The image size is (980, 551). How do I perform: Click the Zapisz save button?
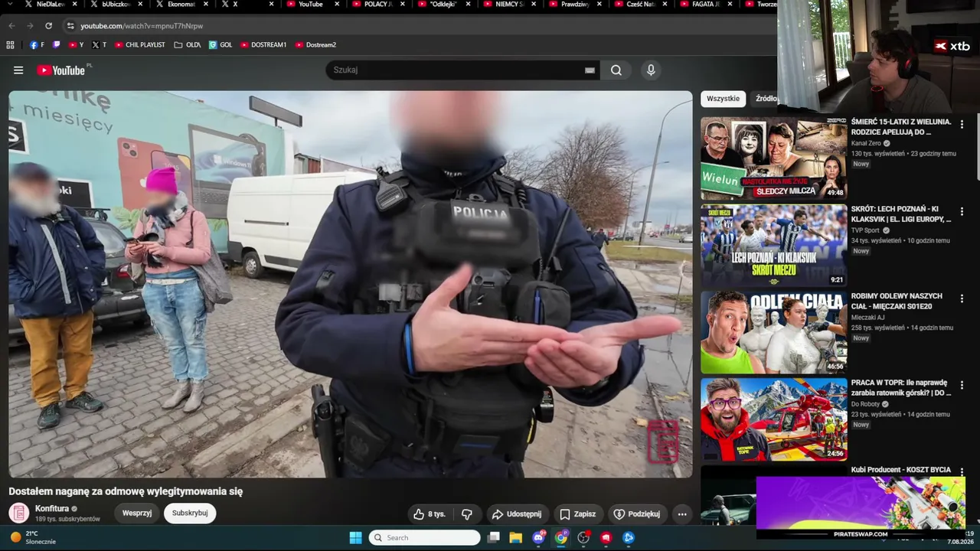(577, 514)
